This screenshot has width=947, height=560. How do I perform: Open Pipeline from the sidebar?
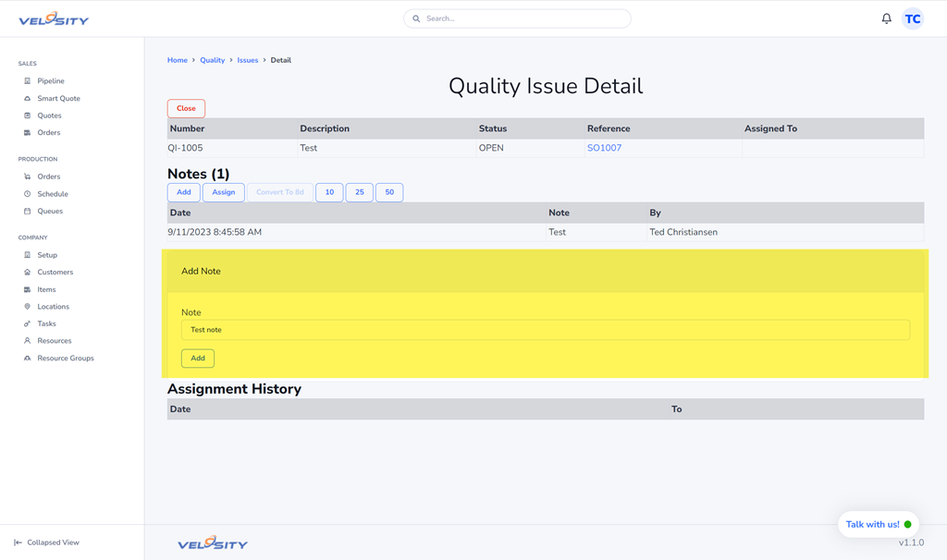[51, 81]
